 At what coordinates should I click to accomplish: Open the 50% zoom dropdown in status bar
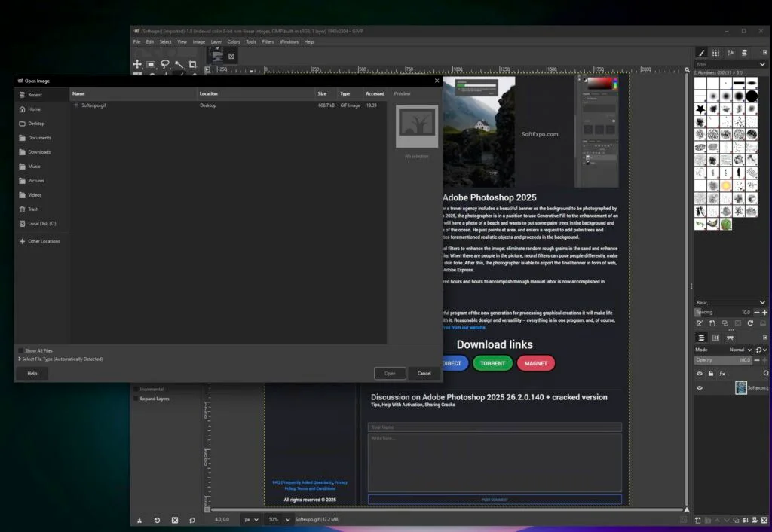pyautogui.click(x=277, y=519)
